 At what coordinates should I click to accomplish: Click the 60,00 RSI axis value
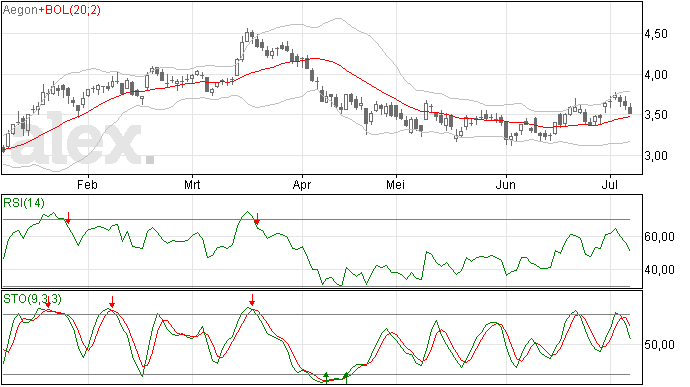point(659,237)
